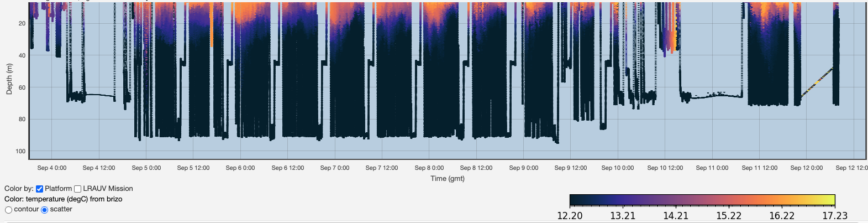Viewport: 868px width, 223px height.
Task: Click the Sep 8 12:00 time tick
Action: 476,168
